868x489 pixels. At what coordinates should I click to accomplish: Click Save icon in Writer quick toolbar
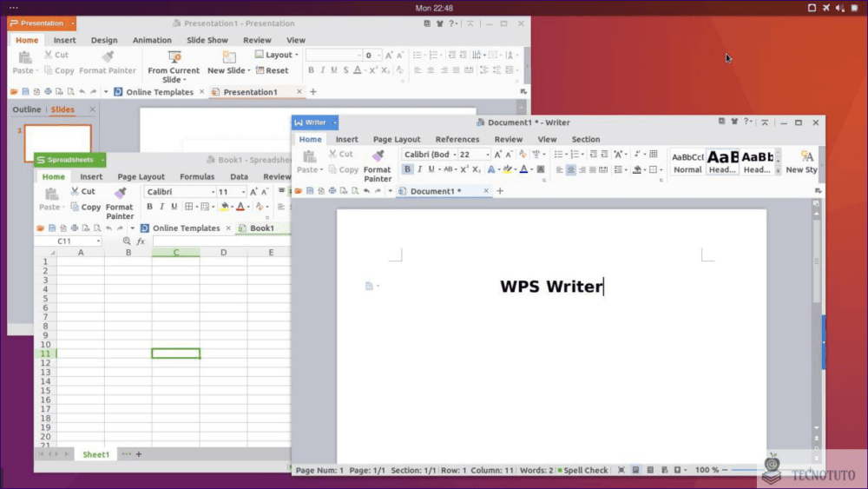pyautogui.click(x=310, y=191)
